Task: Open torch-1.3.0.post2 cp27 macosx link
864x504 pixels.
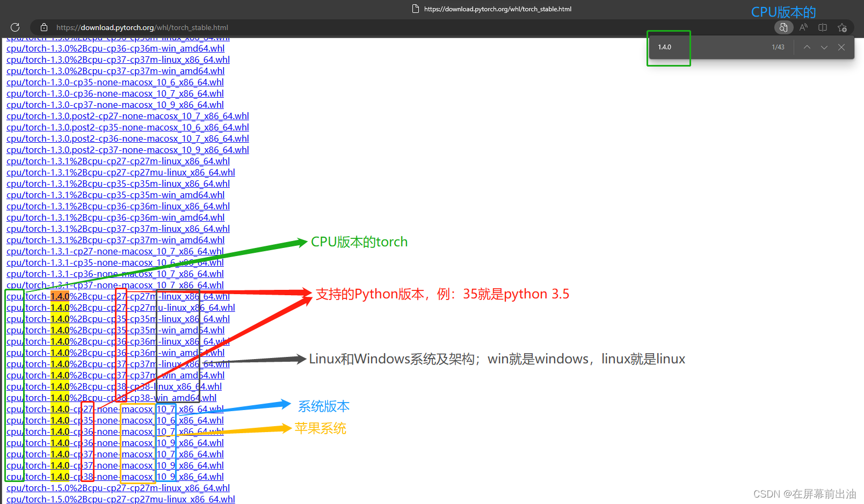Action: 128,116
